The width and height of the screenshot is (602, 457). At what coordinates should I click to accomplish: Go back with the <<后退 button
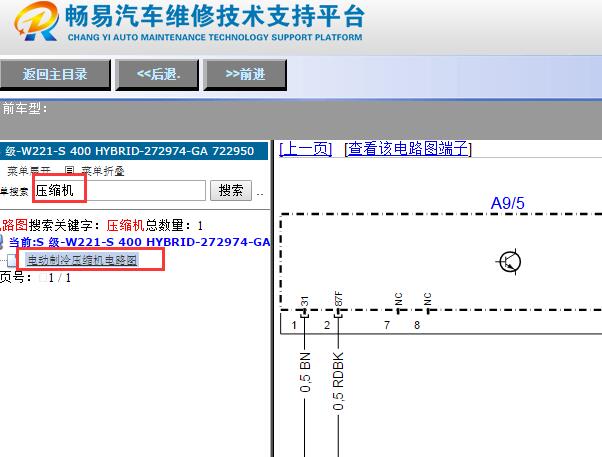click(x=157, y=75)
